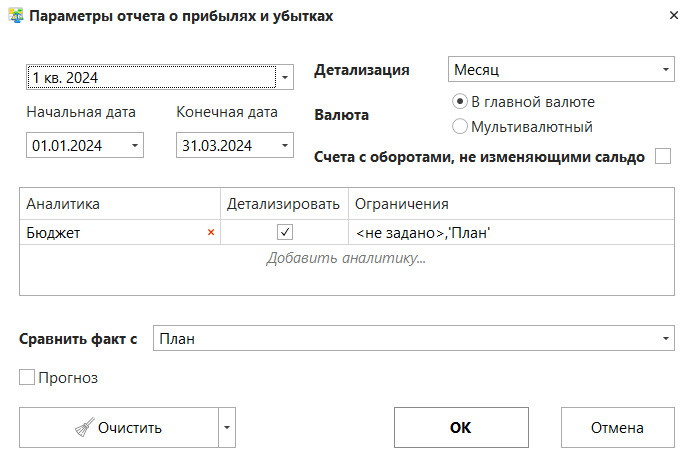Remove the Бюджет analytics row with red x
The image size is (694, 469).
(210, 232)
